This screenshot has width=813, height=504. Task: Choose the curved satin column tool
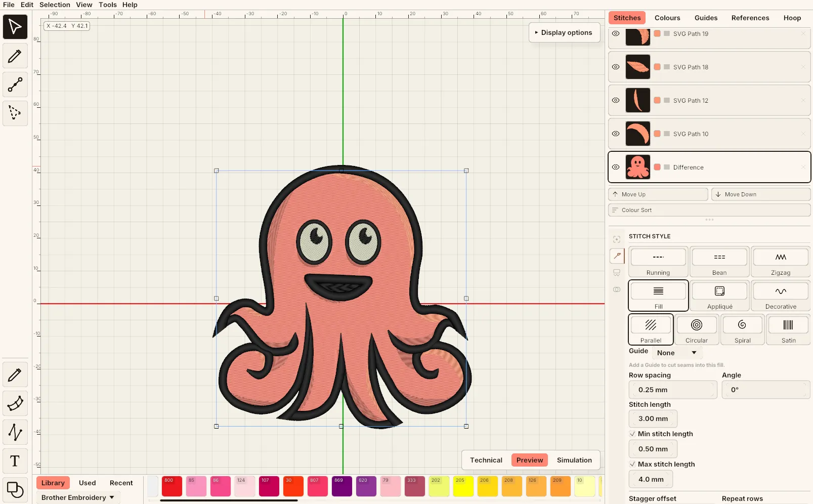[15, 404]
